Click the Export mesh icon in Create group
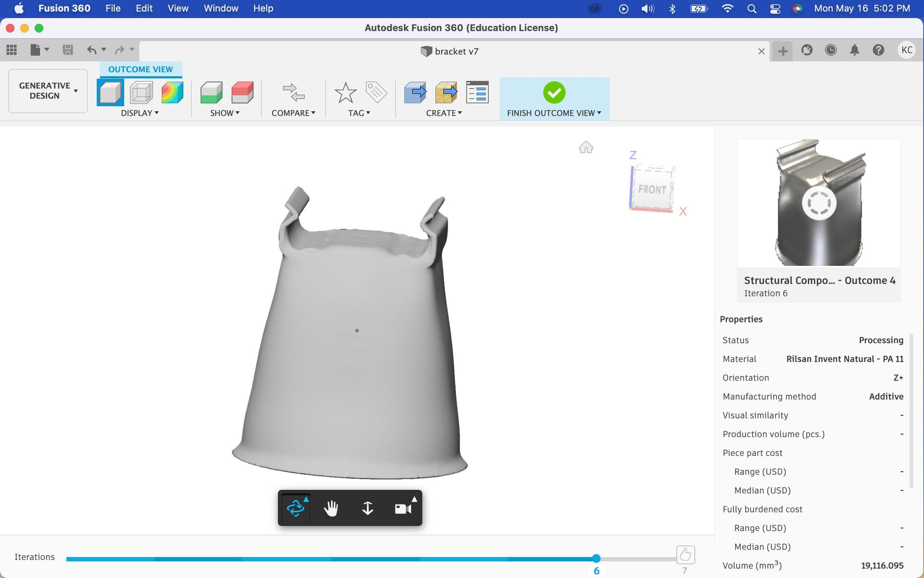 pos(447,92)
